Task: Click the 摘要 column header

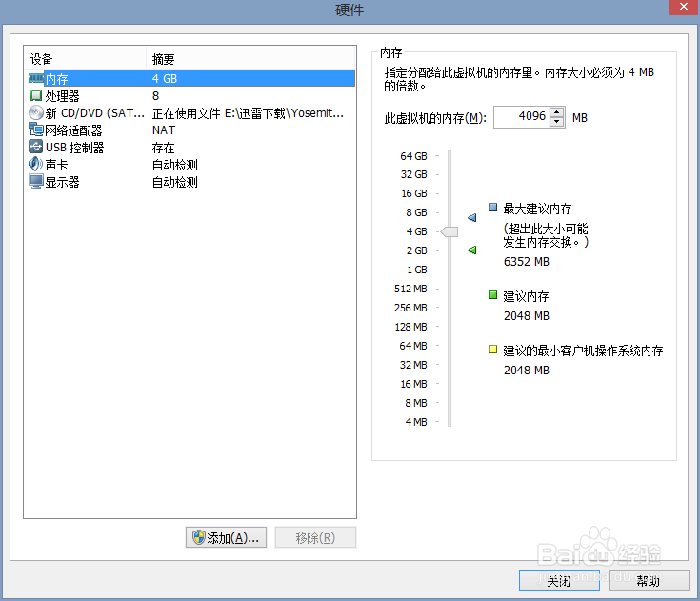Action: [x=250, y=58]
